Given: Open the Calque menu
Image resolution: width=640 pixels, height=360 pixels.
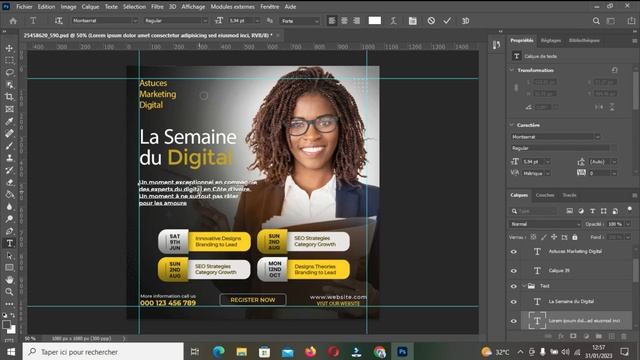Looking at the screenshot, I should pyautogui.click(x=90, y=7).
